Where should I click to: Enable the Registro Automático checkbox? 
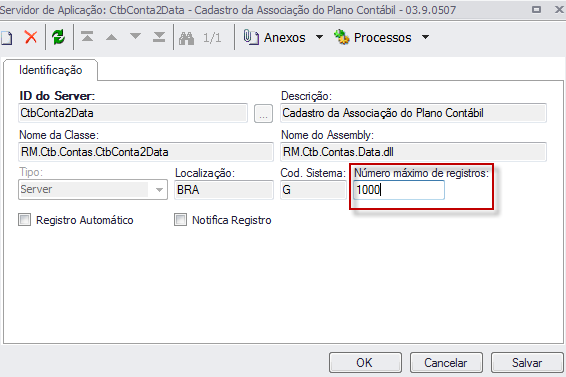point(25,220)
